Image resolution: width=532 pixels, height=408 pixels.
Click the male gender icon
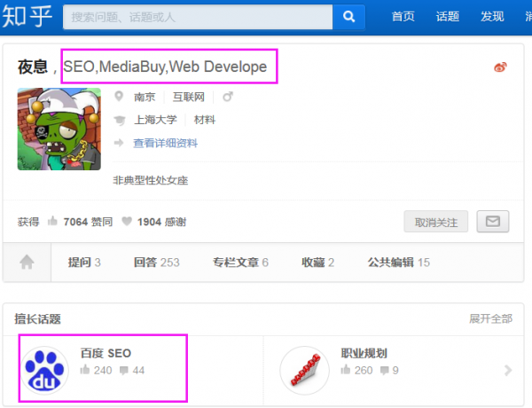pos(228,97)
